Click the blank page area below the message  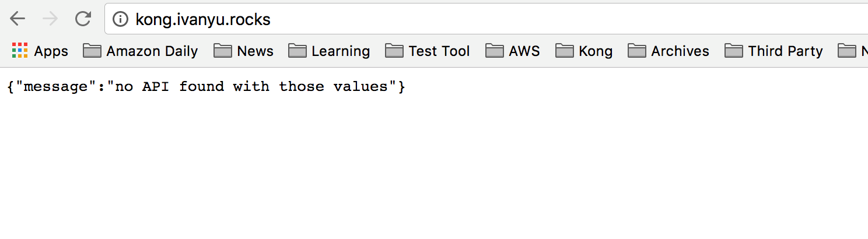(x=434, y=169)
